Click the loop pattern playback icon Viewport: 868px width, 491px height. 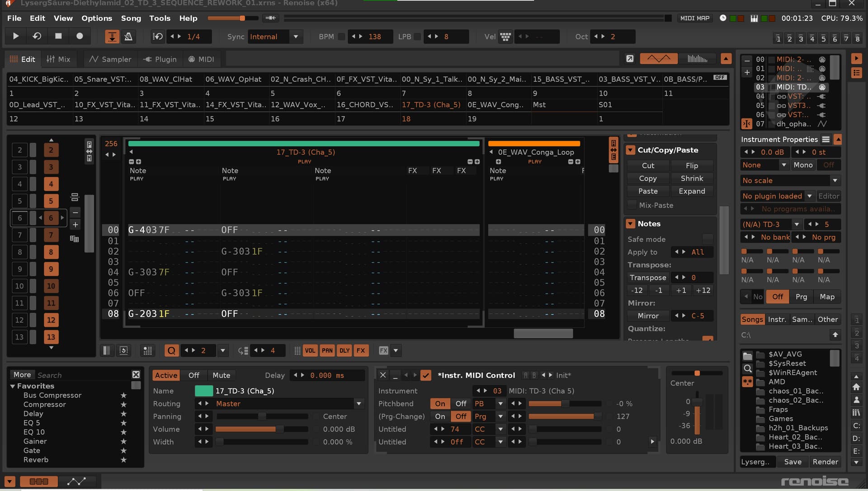tap(37, 36)
